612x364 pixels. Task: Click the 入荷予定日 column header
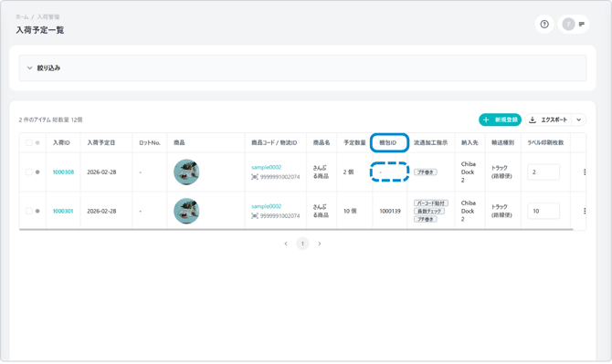101,142
